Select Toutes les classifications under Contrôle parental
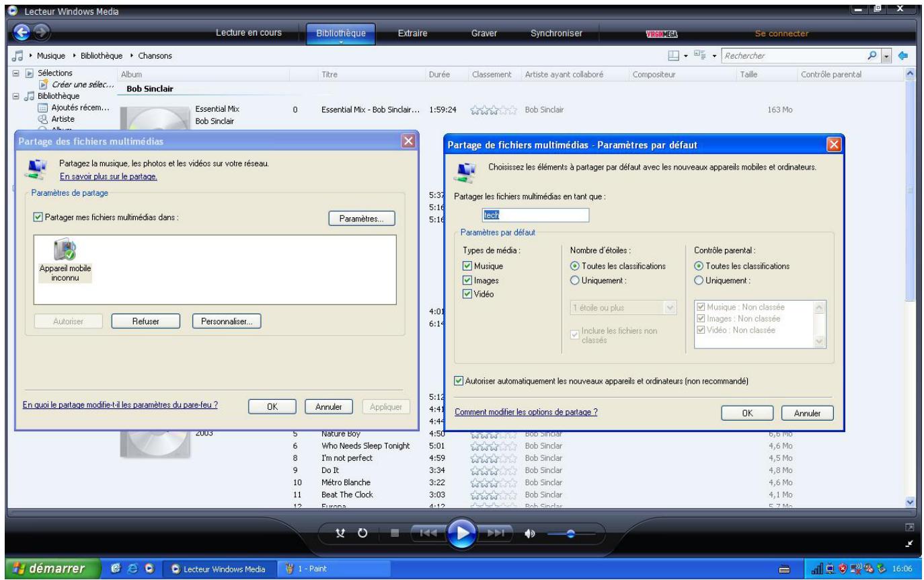This screenshot has width=924, height=580. click(699, 266)
